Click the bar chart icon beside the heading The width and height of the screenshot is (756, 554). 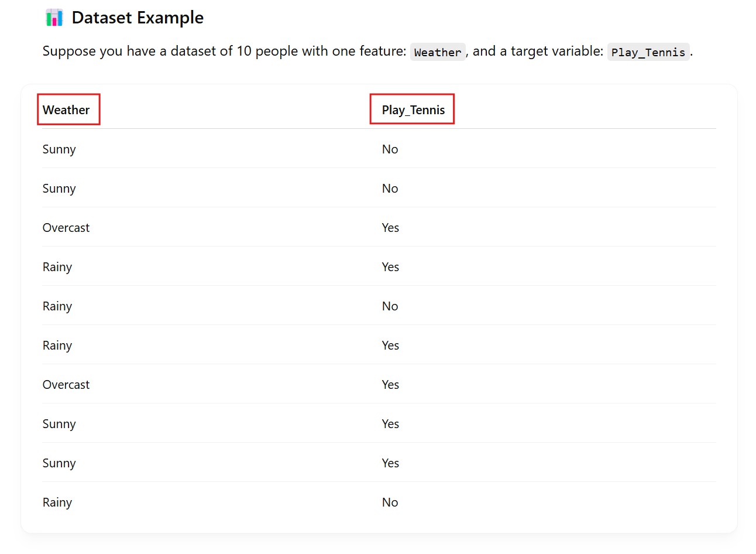(54, 18)
